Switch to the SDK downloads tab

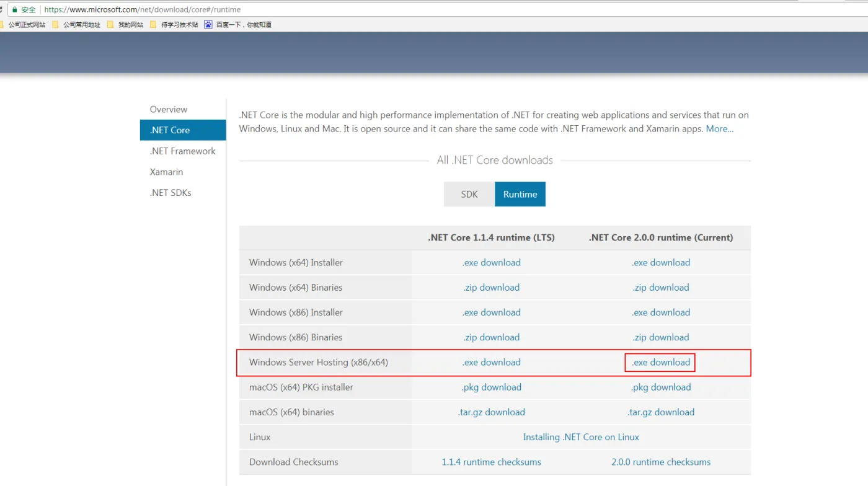tap(469, 194)
